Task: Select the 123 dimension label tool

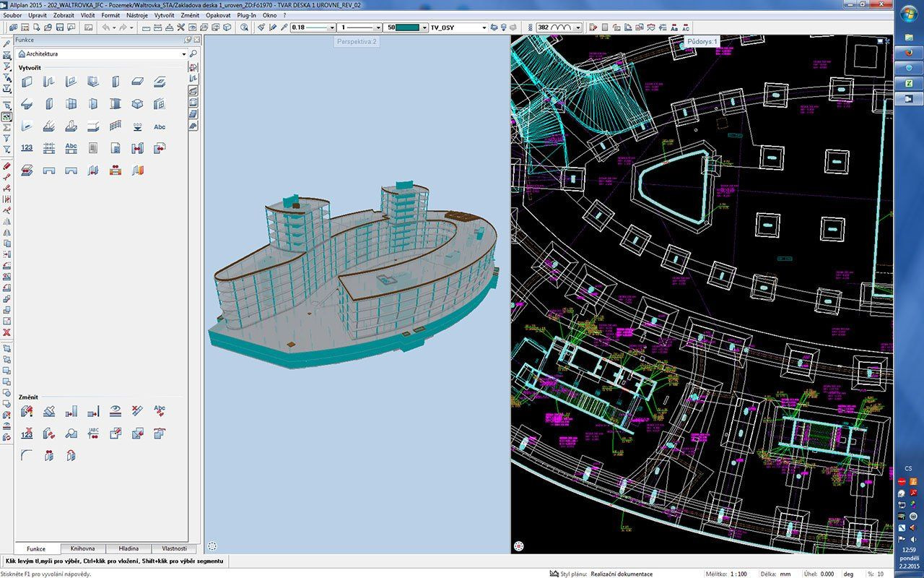Action: click(x=27, y=148)
